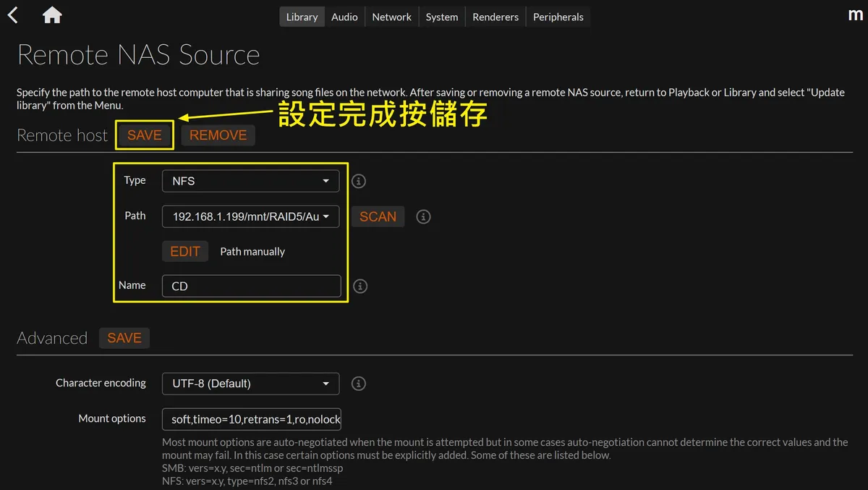Go to the Renderers tab

pyautogui.click(x=495, y=17)
